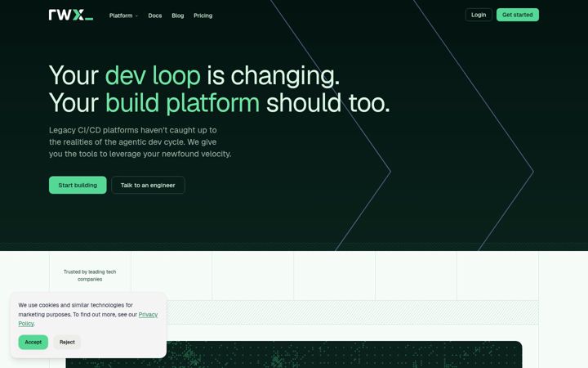
Task: Click the 'Legacy CI/CD platforms' paragraph
Action: point(140,142)
